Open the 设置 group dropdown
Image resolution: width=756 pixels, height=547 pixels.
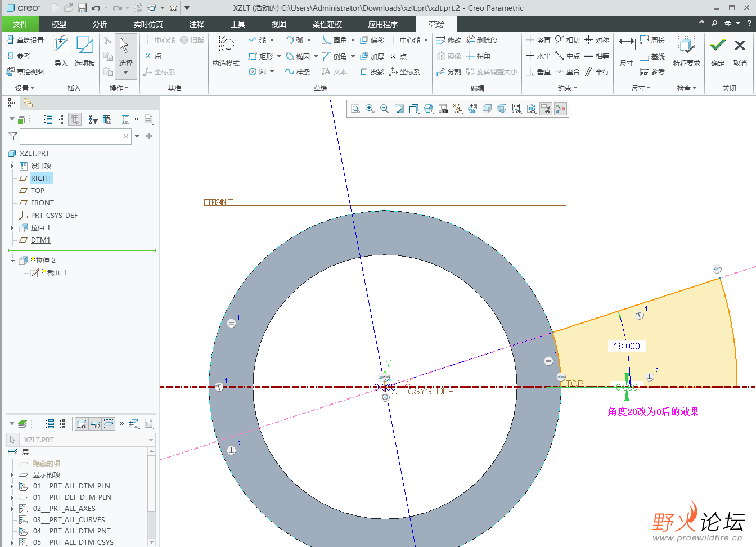click(x=25, y=88)
